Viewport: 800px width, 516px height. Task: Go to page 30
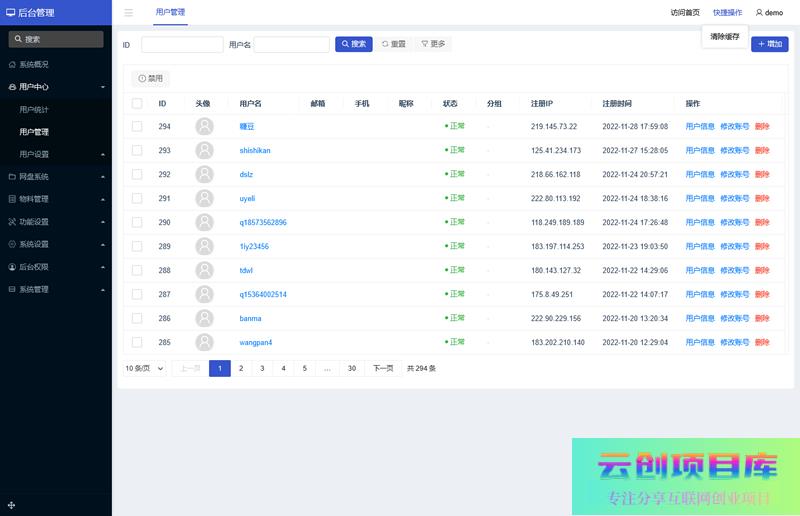click(352, 368)
